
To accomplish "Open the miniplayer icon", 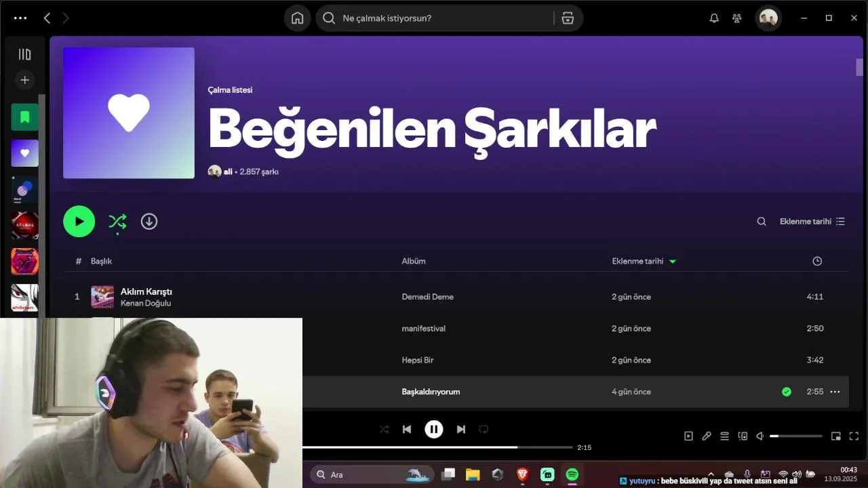I will (836, 436).
